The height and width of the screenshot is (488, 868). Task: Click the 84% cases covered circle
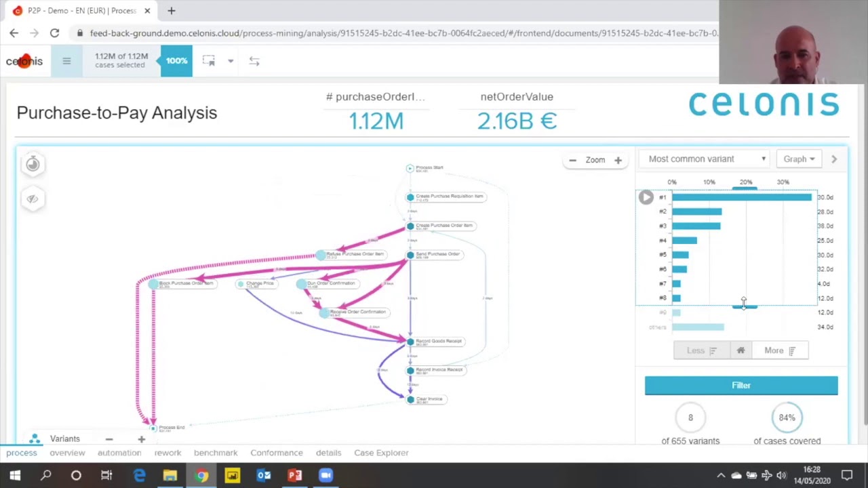787,418
